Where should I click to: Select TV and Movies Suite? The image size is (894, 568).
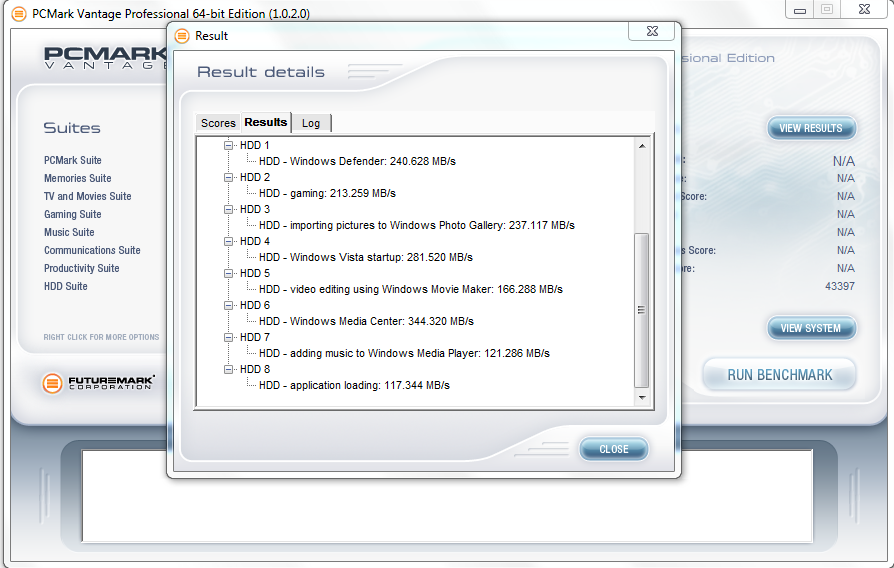88,196
